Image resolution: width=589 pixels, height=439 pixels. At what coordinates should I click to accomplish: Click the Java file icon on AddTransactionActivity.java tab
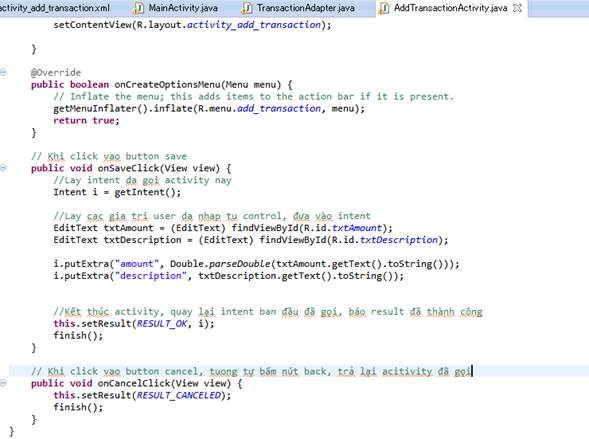coord(384,8)
